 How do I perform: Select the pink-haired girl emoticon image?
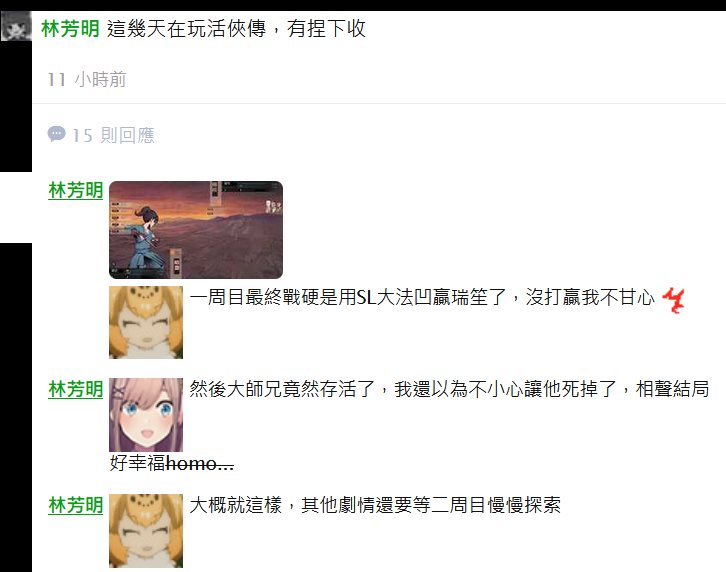click(146, 415)
